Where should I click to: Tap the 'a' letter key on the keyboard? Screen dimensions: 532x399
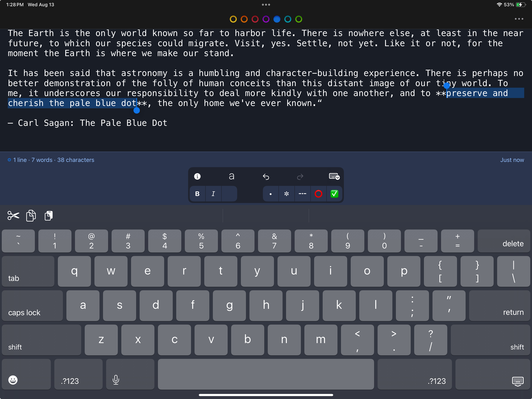pos(83,305)
